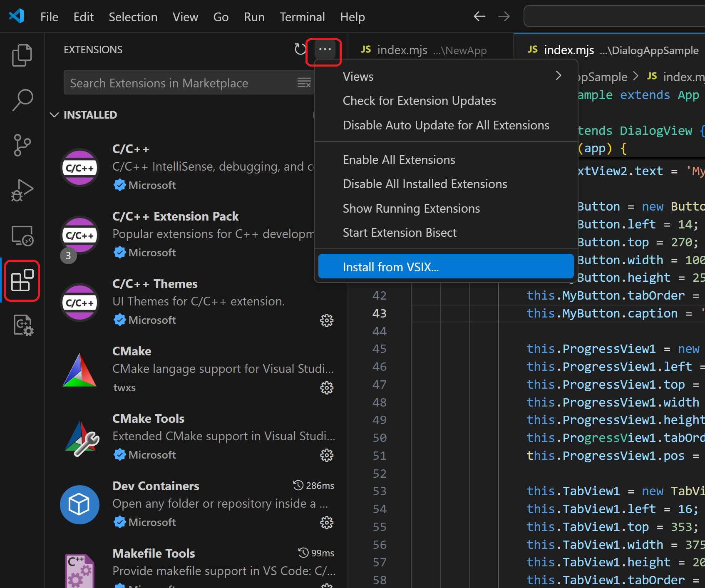Go forward with the navigation arrow
The height and width of the screenshot is (588, 705).
(x=504, y=17)
